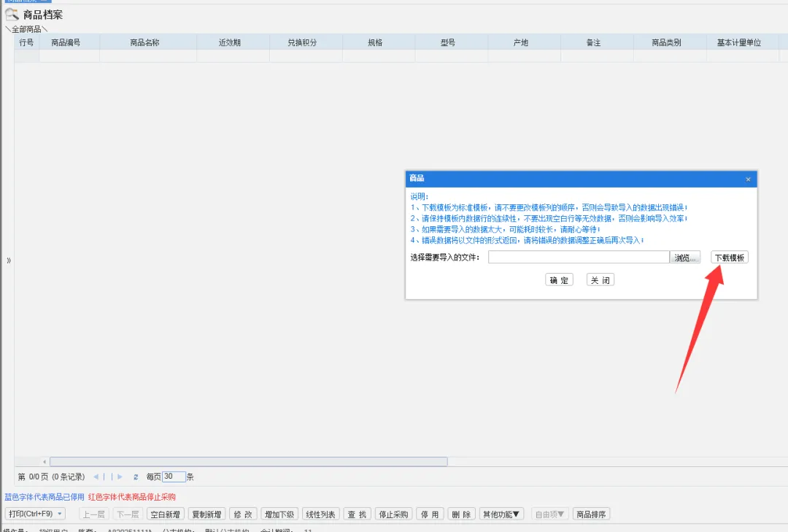The width and height of the screenshot is (788, 532).
Task: Close the 商品 import dialog with X
Action: pyautogui.click(x=748, y=179)
